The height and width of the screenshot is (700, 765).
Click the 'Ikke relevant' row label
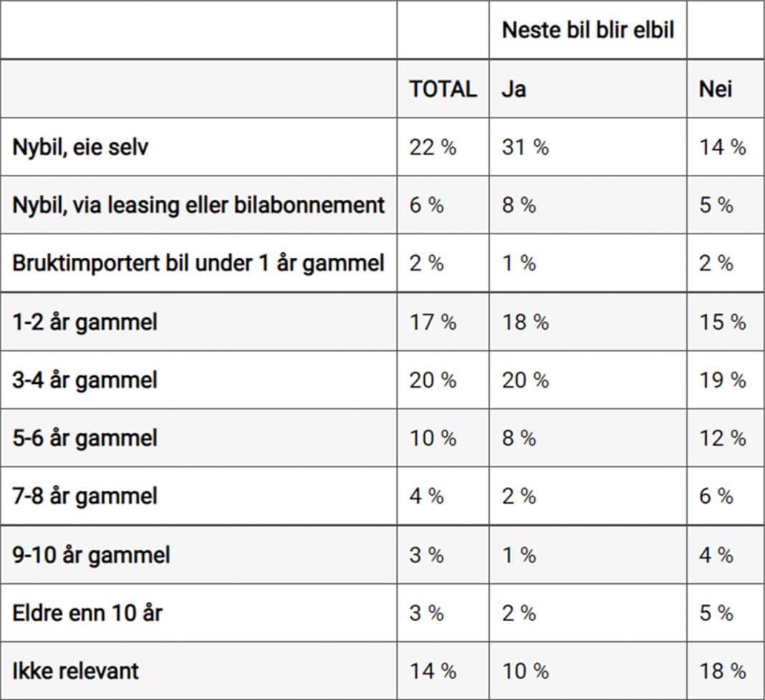pyautogui.click(x=76, y=671)
